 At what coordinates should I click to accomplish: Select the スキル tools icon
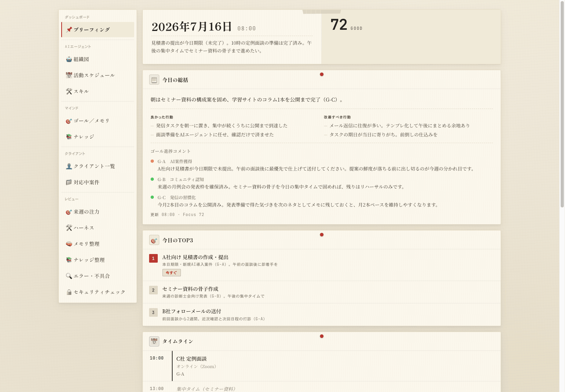point(69,91)
